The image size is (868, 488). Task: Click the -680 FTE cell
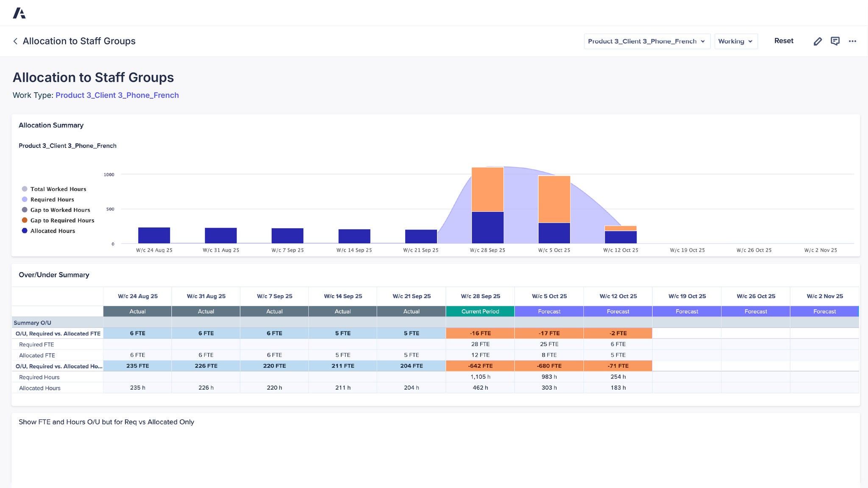[x=549, y=366]
